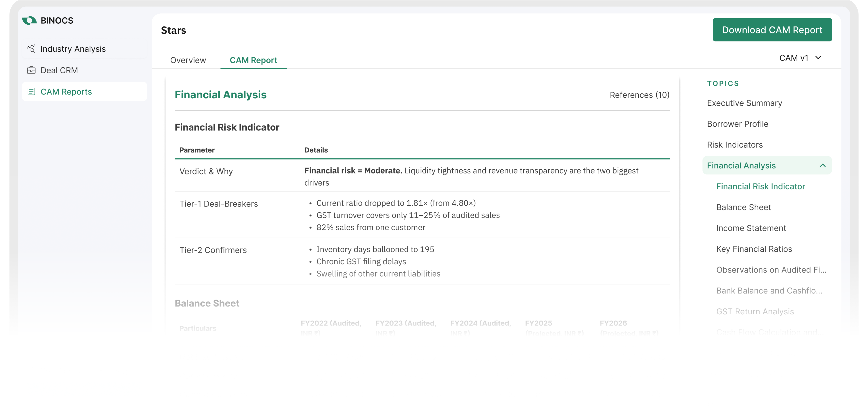Viewport: 868px width, 406px height.
Task: Open the Deal CRM sidebar item
Action: click(x=59, y=70)
